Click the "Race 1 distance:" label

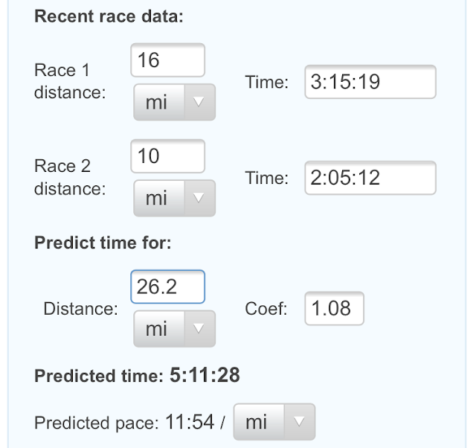click(x=70, y=82)
